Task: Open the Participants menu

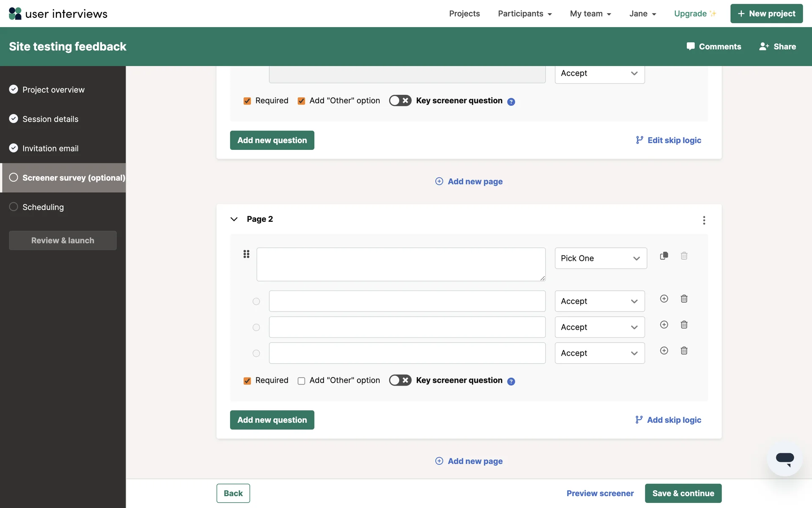Action: pyautogui.click(x=525, y=14)
